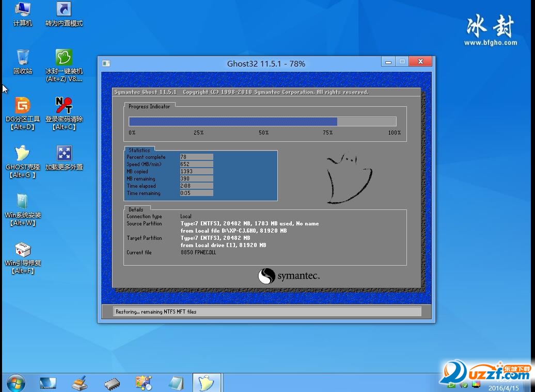Minimize the Ghost32 window
Image resolution: width=535 pixels, height=392 pixels.
(388, 62)
